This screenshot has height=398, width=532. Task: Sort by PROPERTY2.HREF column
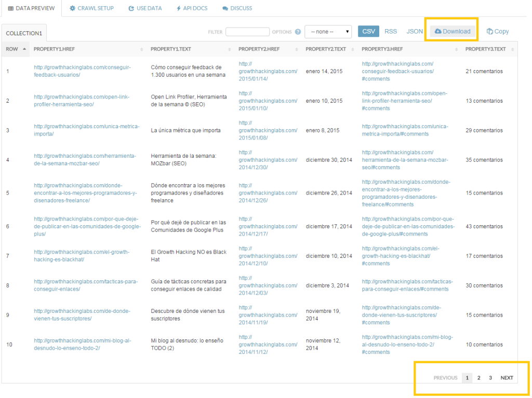point(268,49)
